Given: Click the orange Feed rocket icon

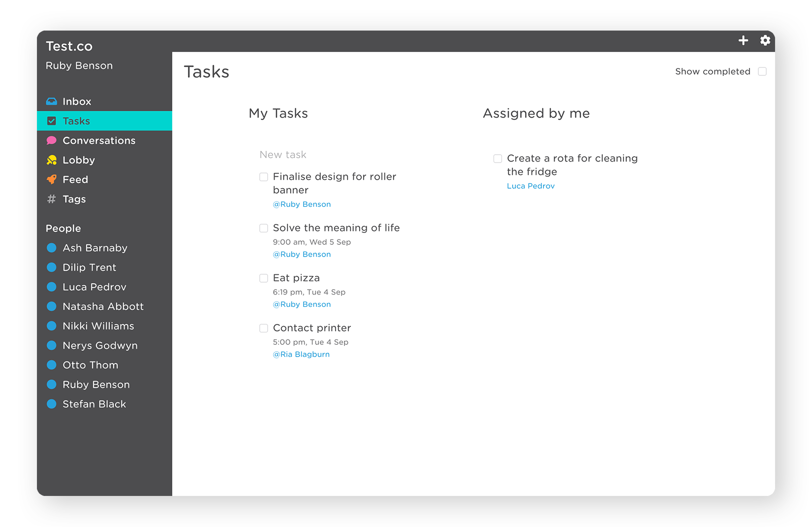Looking at the screenshot, I should point(51,179).
